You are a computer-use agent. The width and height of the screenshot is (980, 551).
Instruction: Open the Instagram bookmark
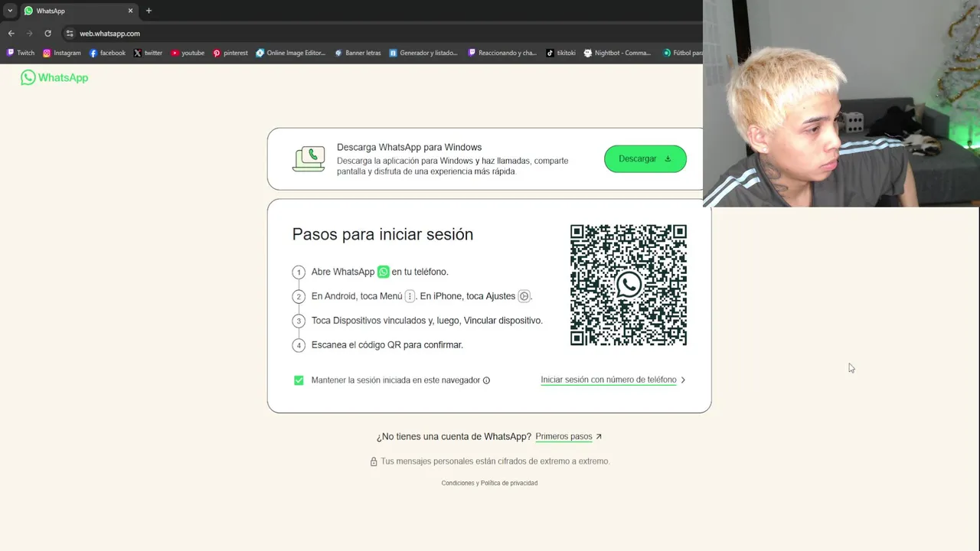point(62,53)
